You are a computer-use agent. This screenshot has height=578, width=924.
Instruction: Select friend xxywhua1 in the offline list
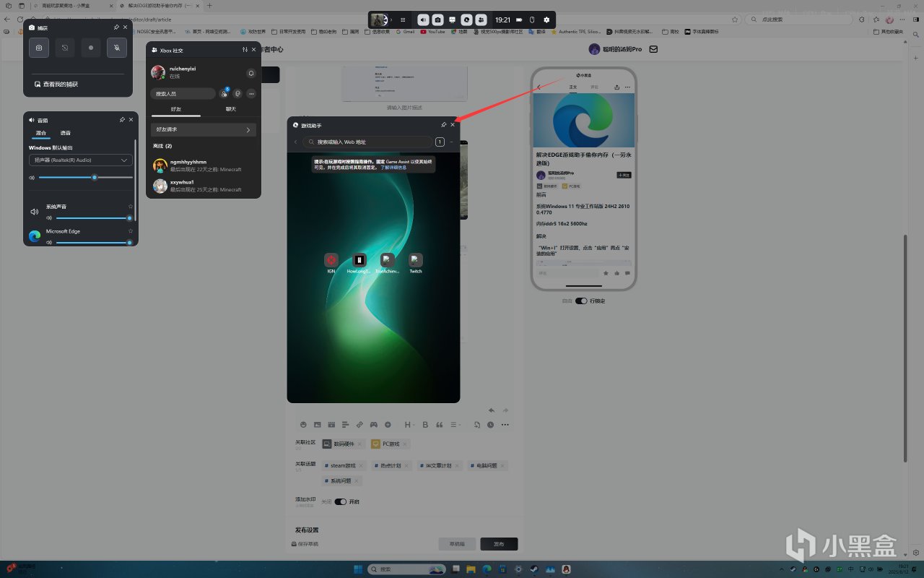point(204,186)
